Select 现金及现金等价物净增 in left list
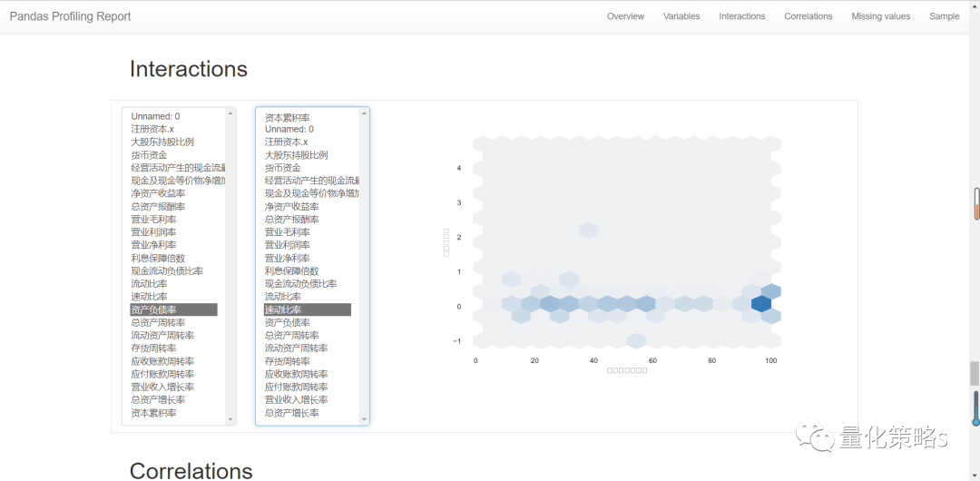980x481 pixels. click(x=178, y=181)
